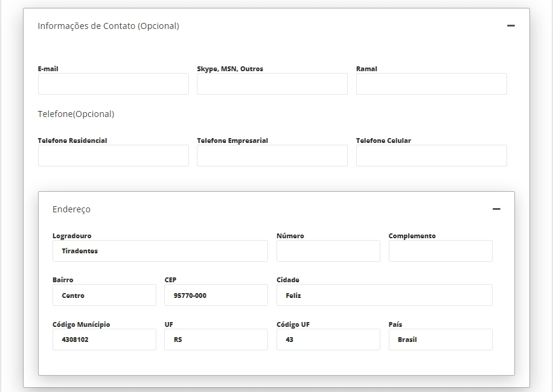
Task: Click the Código Município field
Action: pyautogui.click(x=104, y=340)
